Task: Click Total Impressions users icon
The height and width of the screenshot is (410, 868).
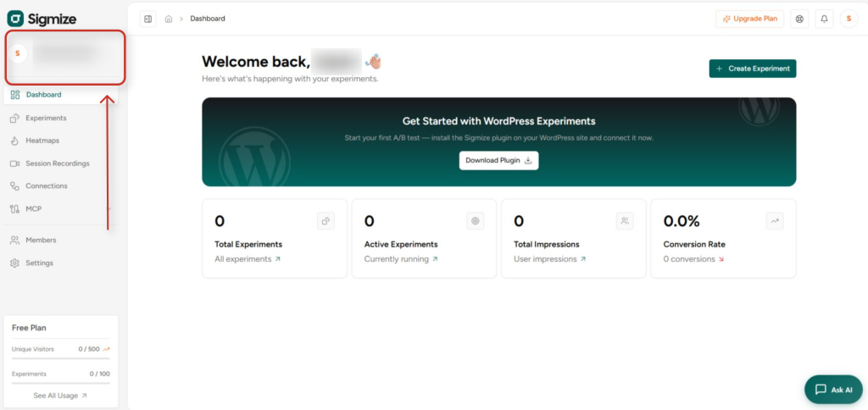Action: [x=625, y=221]
